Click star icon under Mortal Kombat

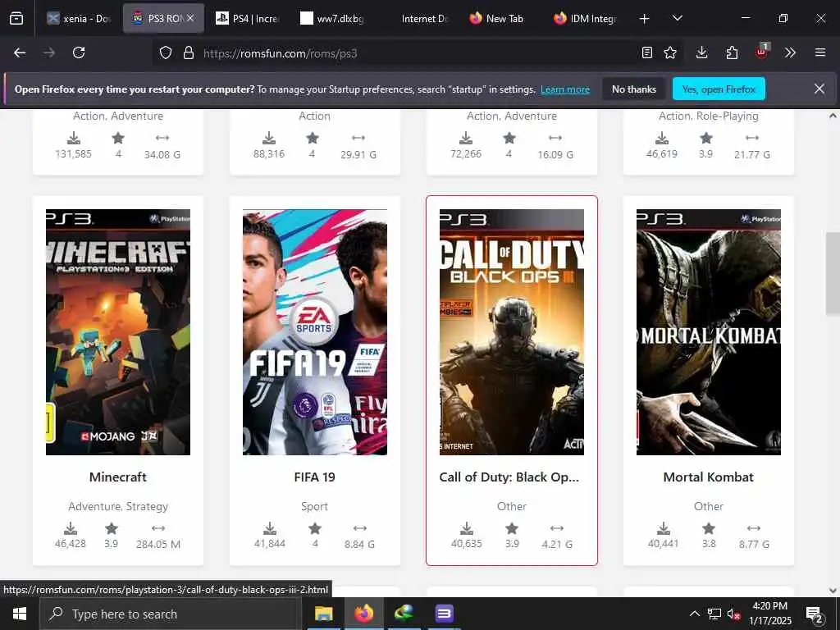coord(709,529)
